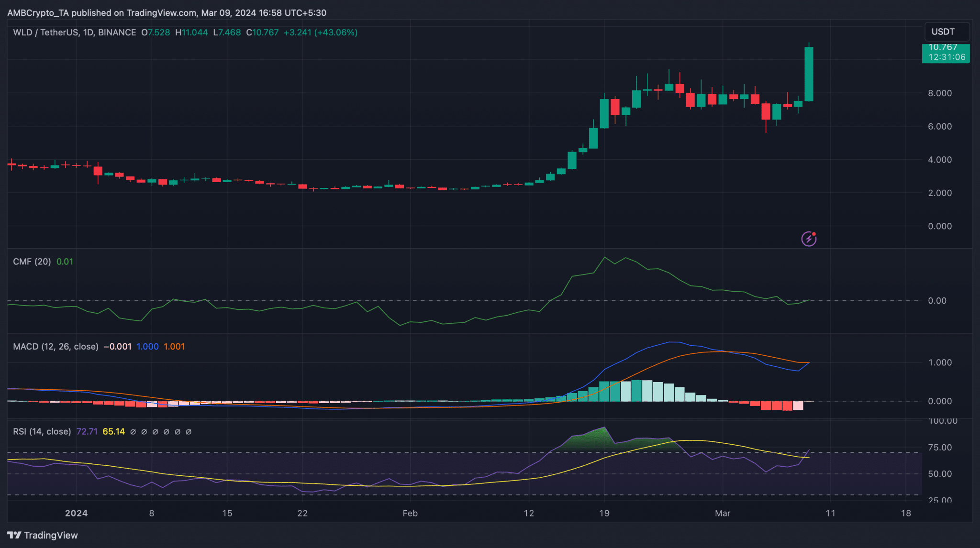Click the 22 date label on time axis
This screenshot has height=548, width=980.
302,513
